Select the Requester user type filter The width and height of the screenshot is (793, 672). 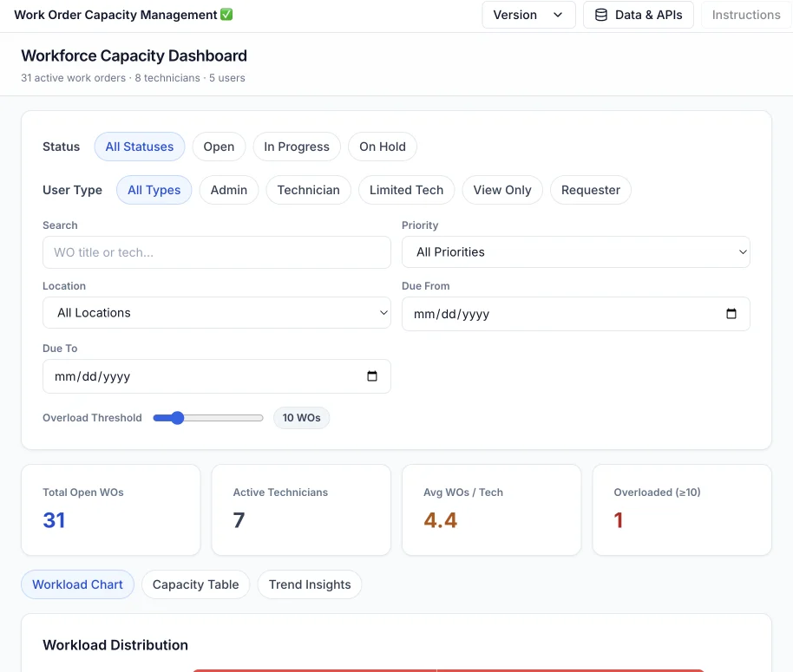coord(590,190)
